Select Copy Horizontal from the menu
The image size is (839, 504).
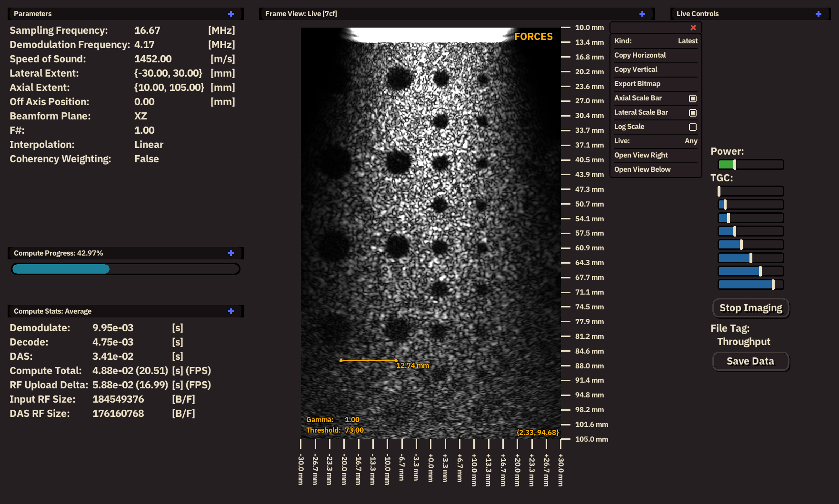coord(640,55)
